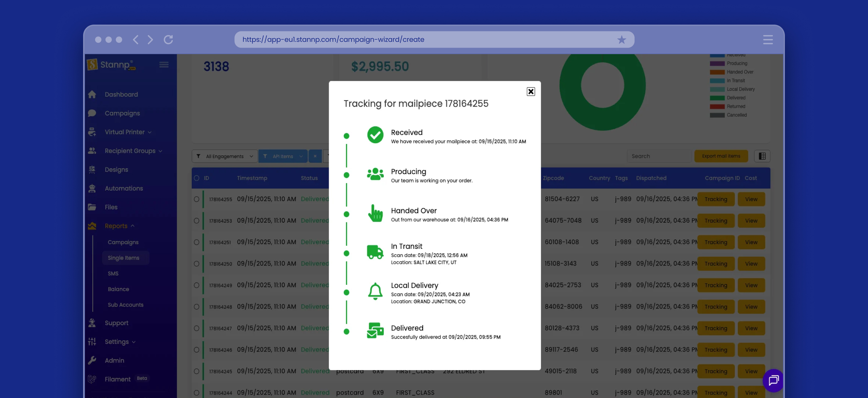Open the All Engagements filter dropdown

pos(224,156)
